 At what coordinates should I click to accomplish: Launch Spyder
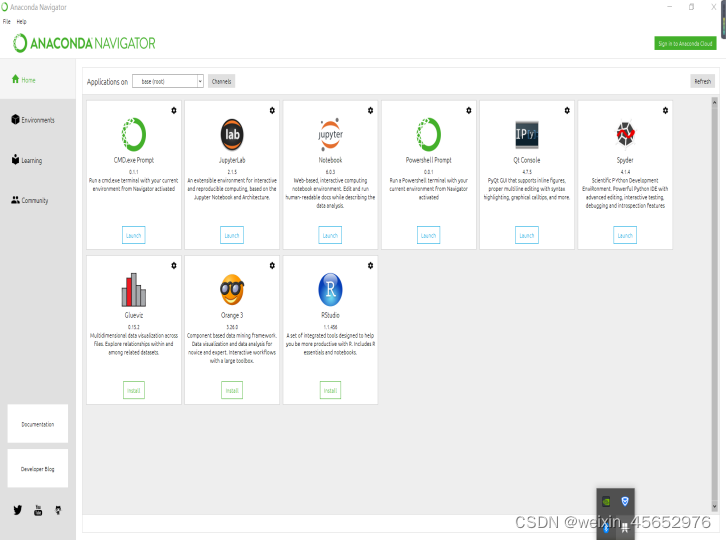[x=625, y=235]
